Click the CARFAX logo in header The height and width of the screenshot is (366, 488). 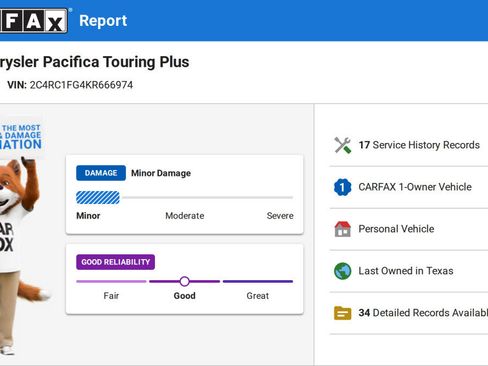[33, 21]
